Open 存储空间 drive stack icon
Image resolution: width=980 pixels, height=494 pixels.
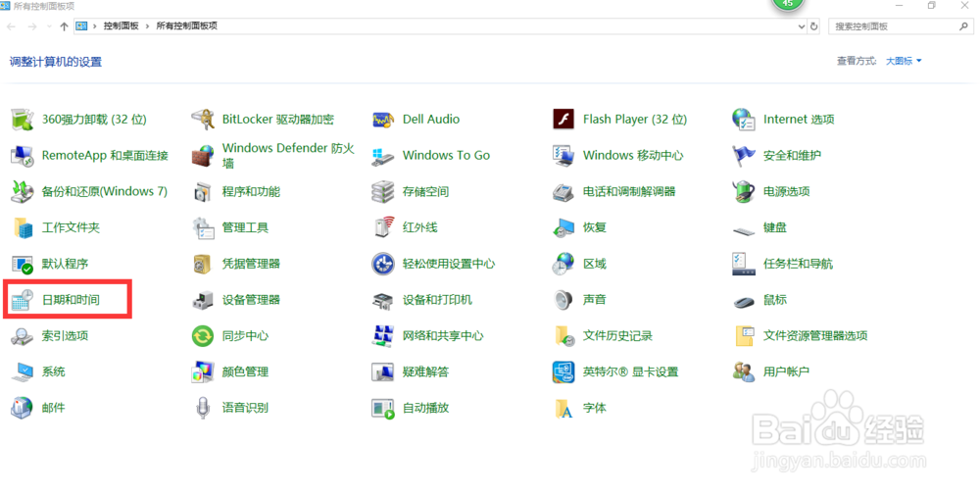pyautogui.click(x=383, y=191)
